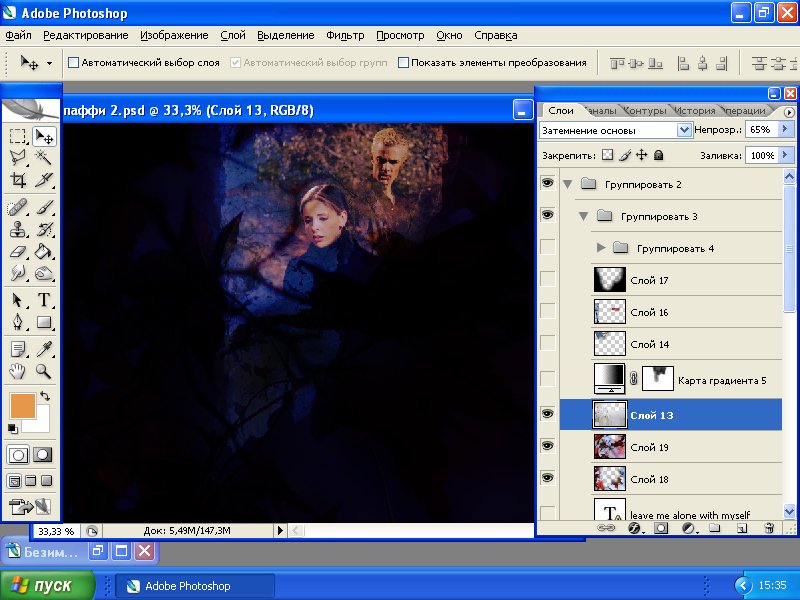Select the Crop tool

click(18, 181)
